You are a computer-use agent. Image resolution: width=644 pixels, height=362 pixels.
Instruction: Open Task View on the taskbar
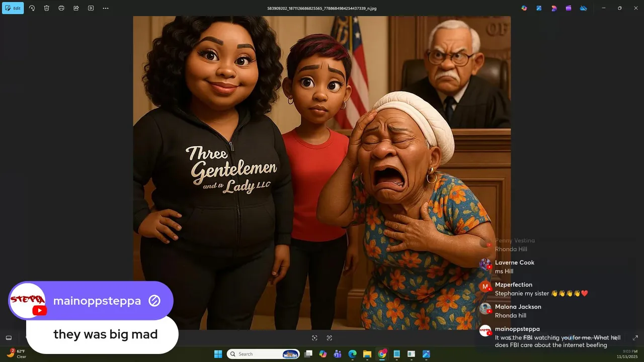click(x=308, y=354)
